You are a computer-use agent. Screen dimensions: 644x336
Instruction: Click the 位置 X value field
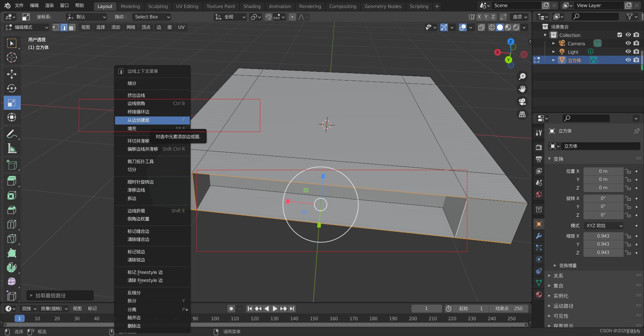(603, 171)
